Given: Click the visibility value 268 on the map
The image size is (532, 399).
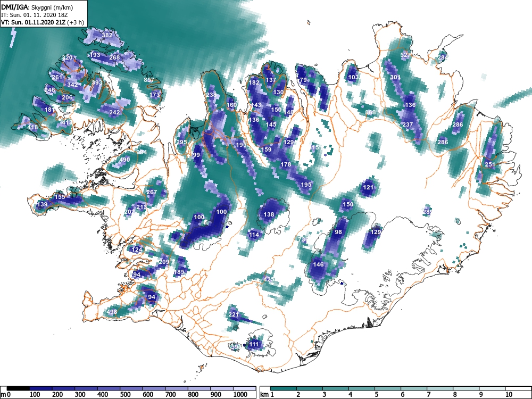Looking at the screenshot, I should coord(114,57).
